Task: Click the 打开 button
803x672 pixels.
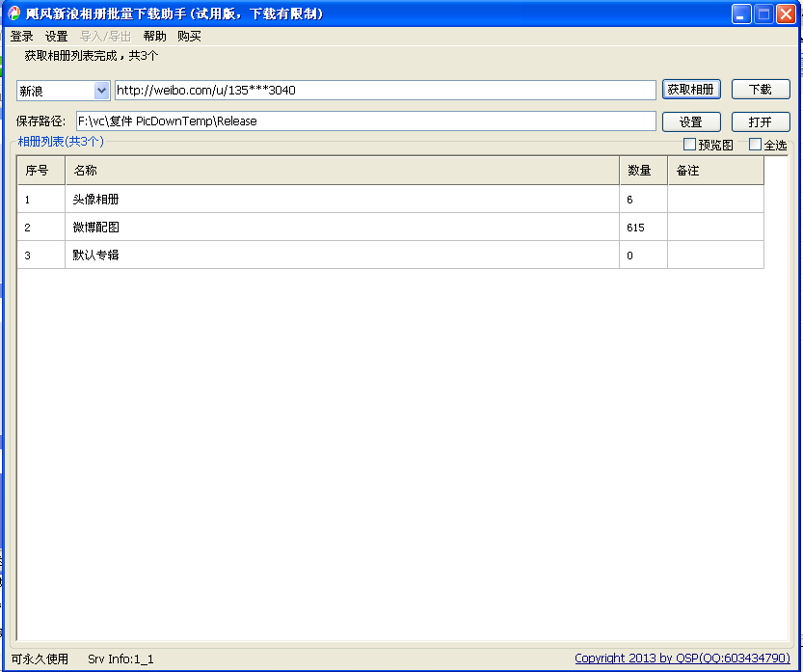Action: (x=761, y=121)
